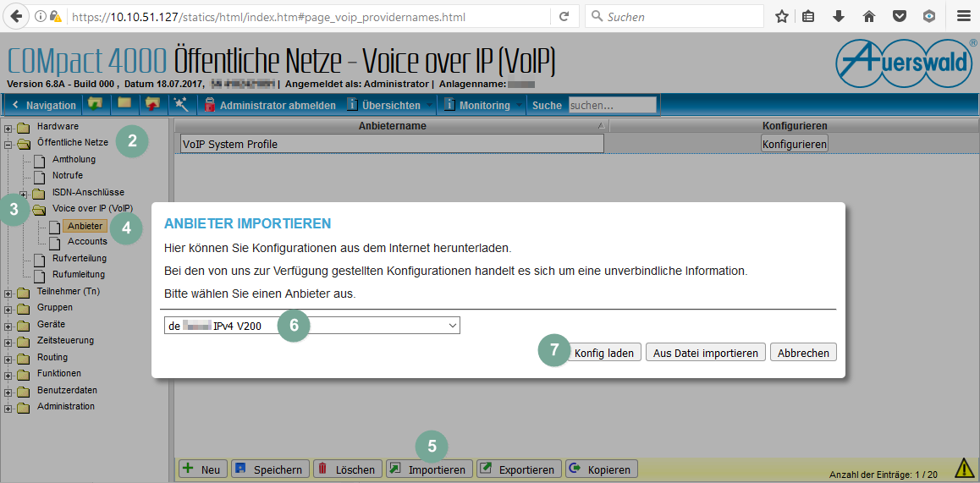Click the wizard wand icon in toolbar
Viewport: 980px width, 483px height.
(180, 105)
